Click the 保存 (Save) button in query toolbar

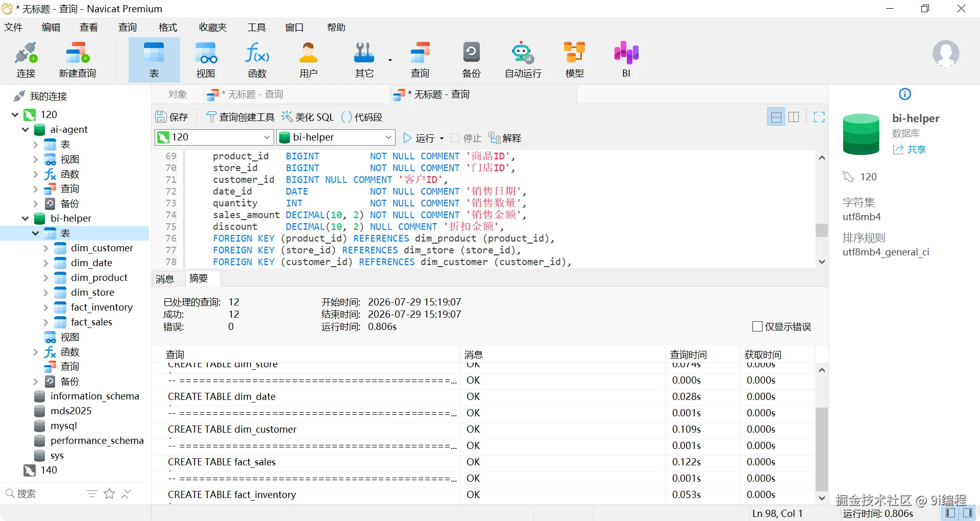click(172, 117)
